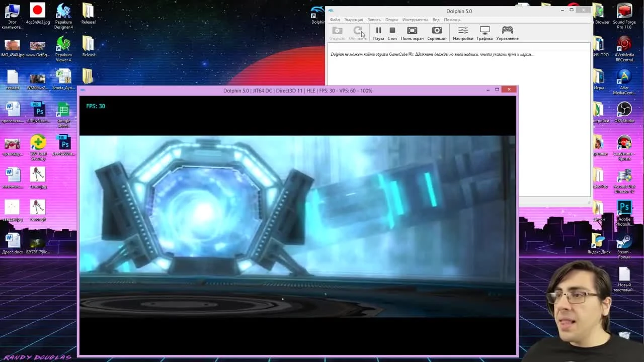This screenshot has width=644, height=362.
Task: Select the AVer MediaCenter desktop icon
Action: click(x=624, y=82)
